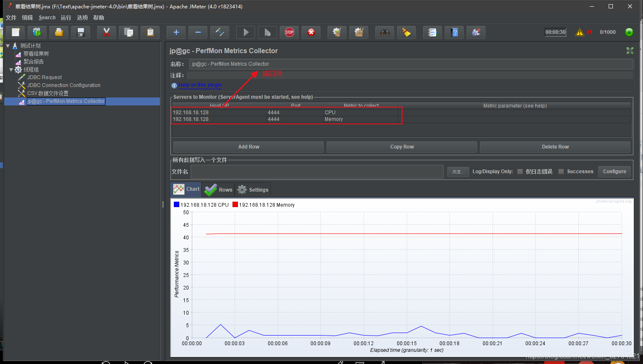
Task: Select jp@gc - PerfMon Metrics Collector tree node
Action: click(66, 101)
